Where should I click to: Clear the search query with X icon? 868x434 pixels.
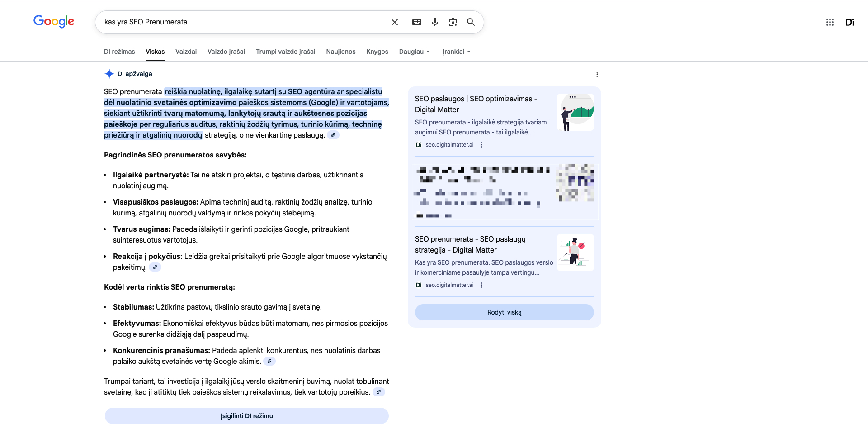(x=394, y=22)
